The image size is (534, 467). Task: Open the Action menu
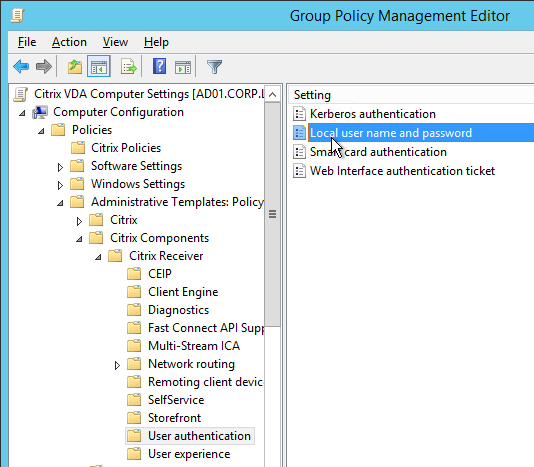coord(69,42)
